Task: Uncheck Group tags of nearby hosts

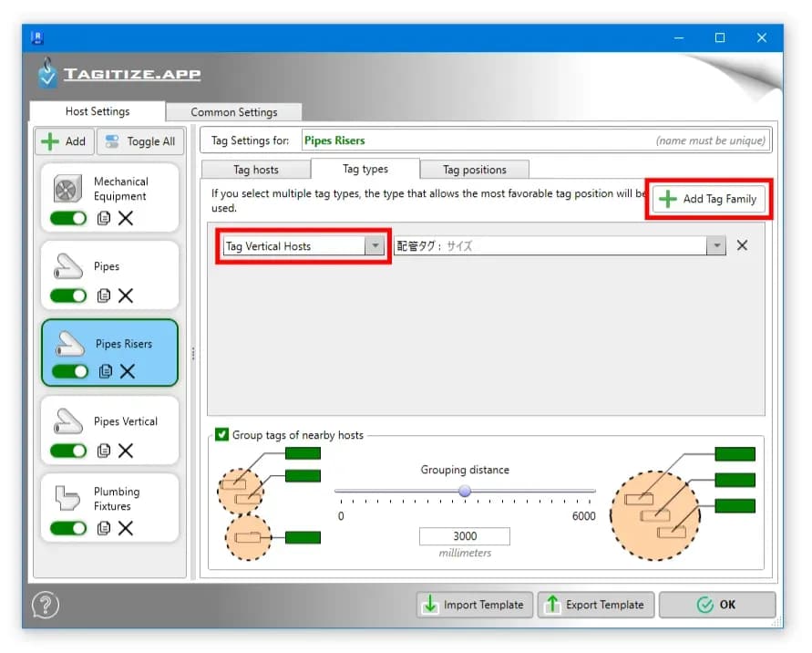Action: coord(221,434)
